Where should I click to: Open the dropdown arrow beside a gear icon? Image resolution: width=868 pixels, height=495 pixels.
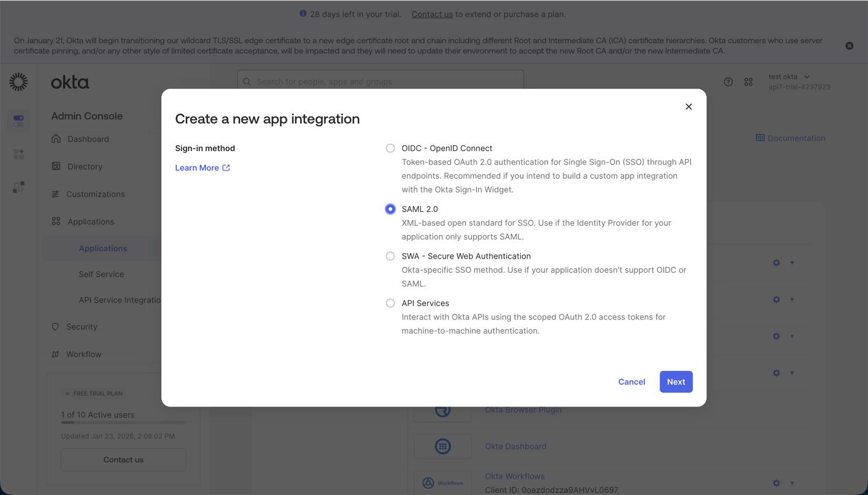[793, 262]
